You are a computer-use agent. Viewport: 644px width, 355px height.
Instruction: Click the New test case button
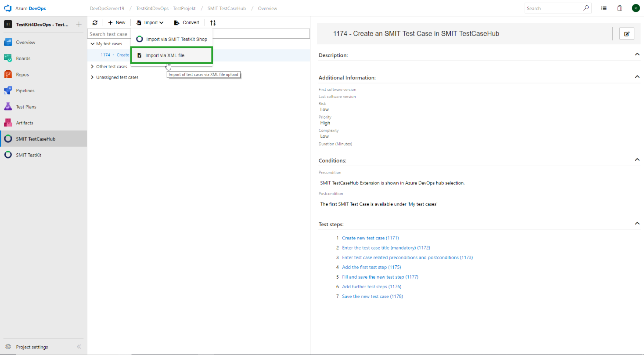pos(116,22)
